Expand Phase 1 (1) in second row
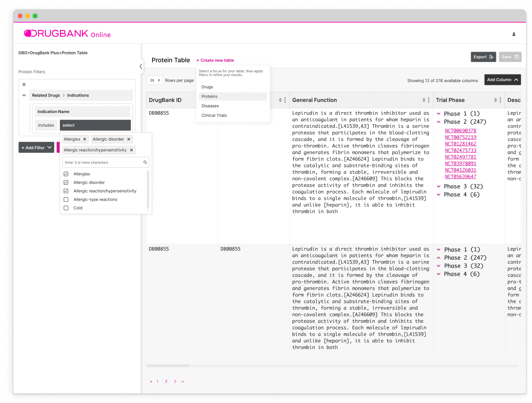532x403 pixels. point(439,250)
